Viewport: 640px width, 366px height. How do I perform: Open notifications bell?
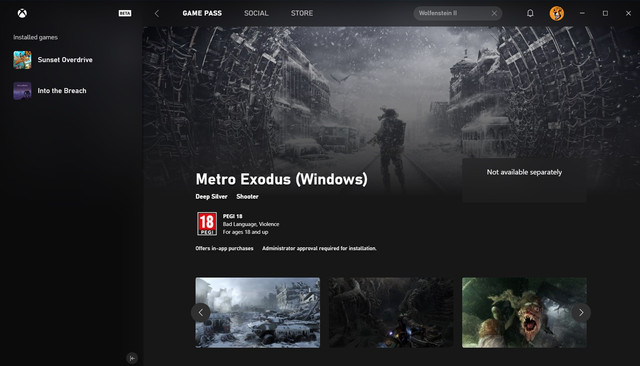[530, 13]
